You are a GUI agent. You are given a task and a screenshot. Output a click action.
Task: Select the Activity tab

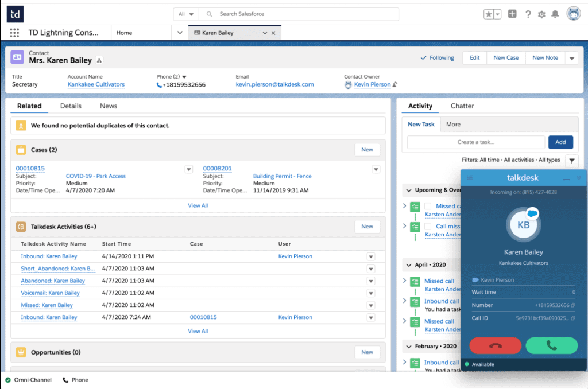tap(420, 106)
